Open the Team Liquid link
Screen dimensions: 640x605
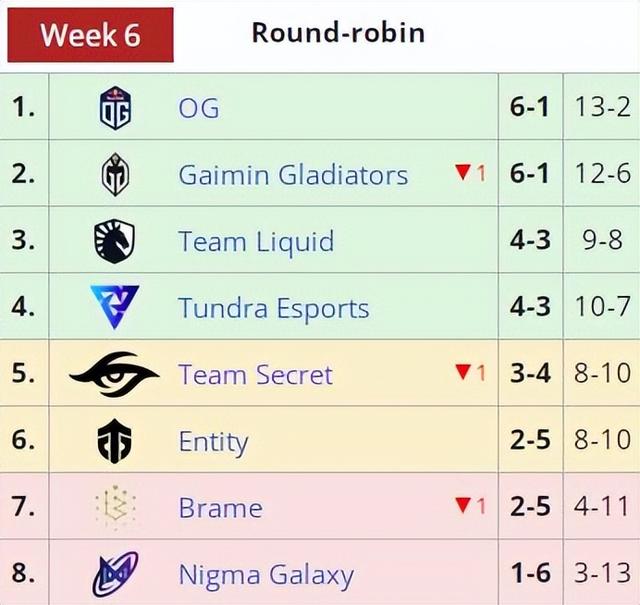pyautogui.click(x=256, y=241)
